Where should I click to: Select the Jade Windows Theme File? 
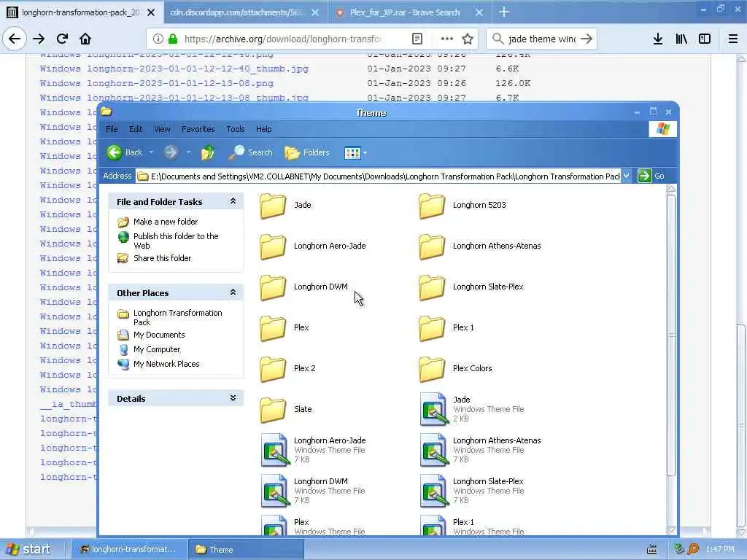coord(472,409)
